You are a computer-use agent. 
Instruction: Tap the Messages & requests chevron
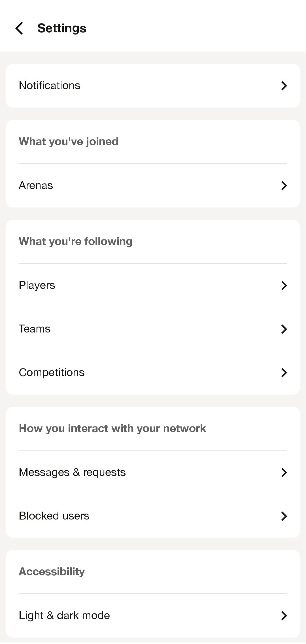[x=284, y=473]
